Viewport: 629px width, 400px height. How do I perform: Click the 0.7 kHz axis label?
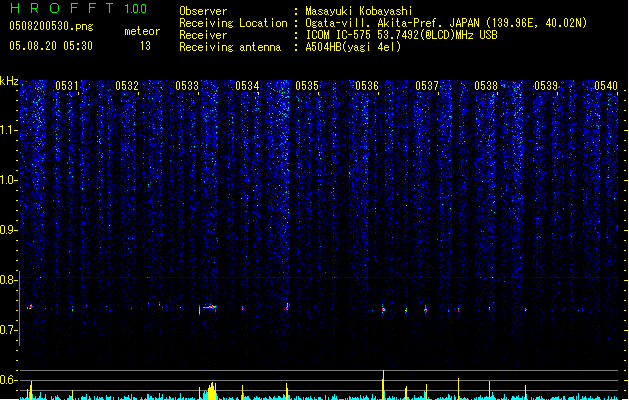pos(9,330)
